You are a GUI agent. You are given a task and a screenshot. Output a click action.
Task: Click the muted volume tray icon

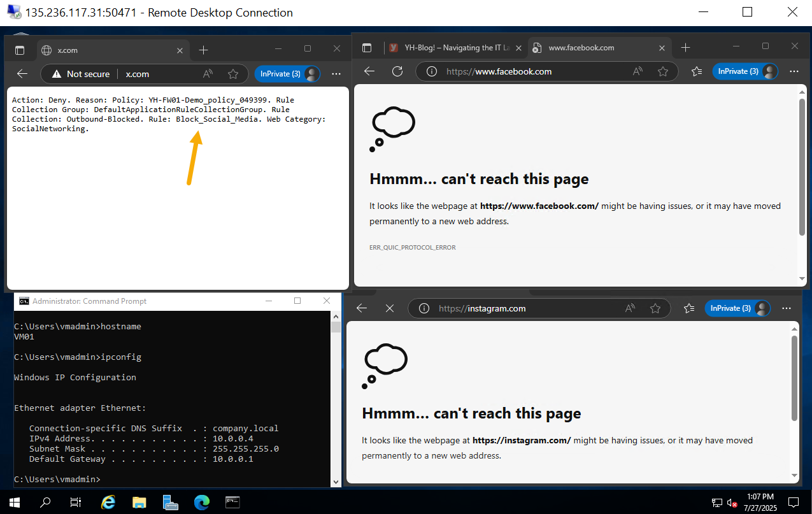coord(732,503)
